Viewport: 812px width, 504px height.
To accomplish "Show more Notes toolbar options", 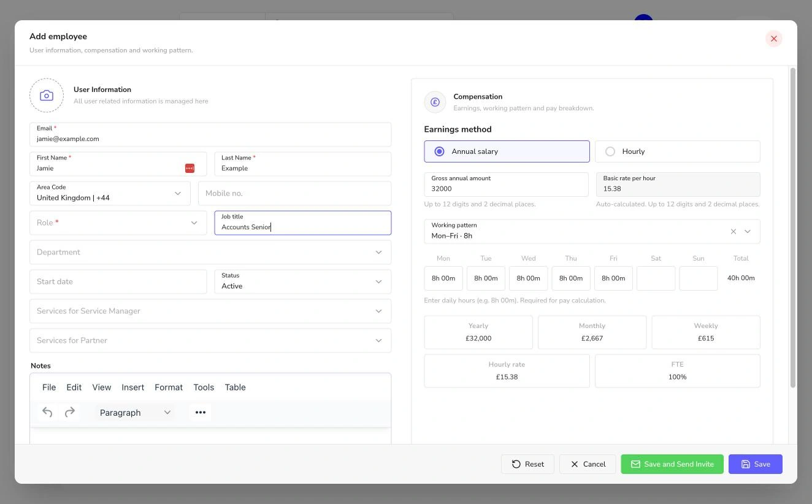I will coord(201,413).
